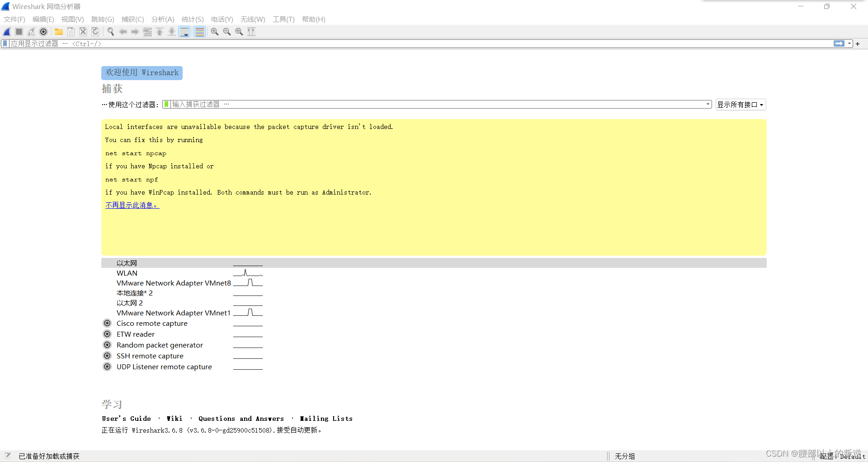Screen dimensions: 868x462
Task: Start capturing packets with shark fin icon
Action: click(x=7, y=32)
